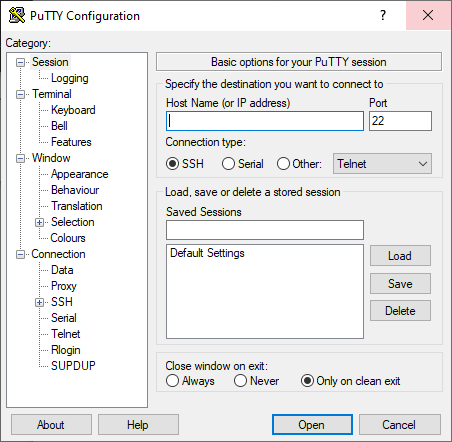Screen dimensions: 452x442
Task: Choose Serial connection type radio button
Action: click(x=228, y=164)
